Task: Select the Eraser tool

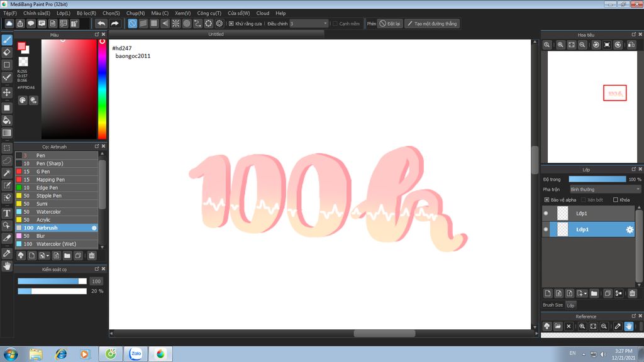Action: pos(7,52)
